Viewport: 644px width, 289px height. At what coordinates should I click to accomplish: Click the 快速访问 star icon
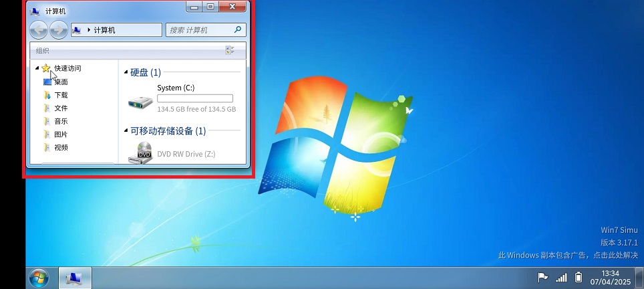[x=45, y=68]
